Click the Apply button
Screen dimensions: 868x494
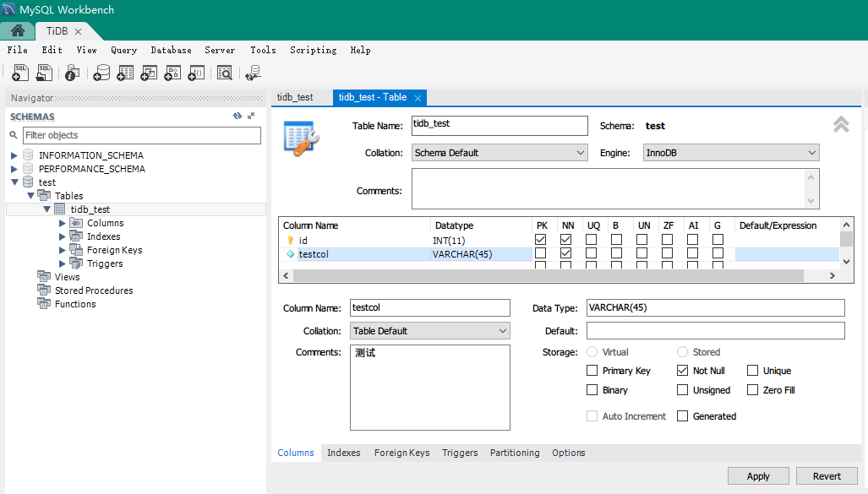coord(758,476)
